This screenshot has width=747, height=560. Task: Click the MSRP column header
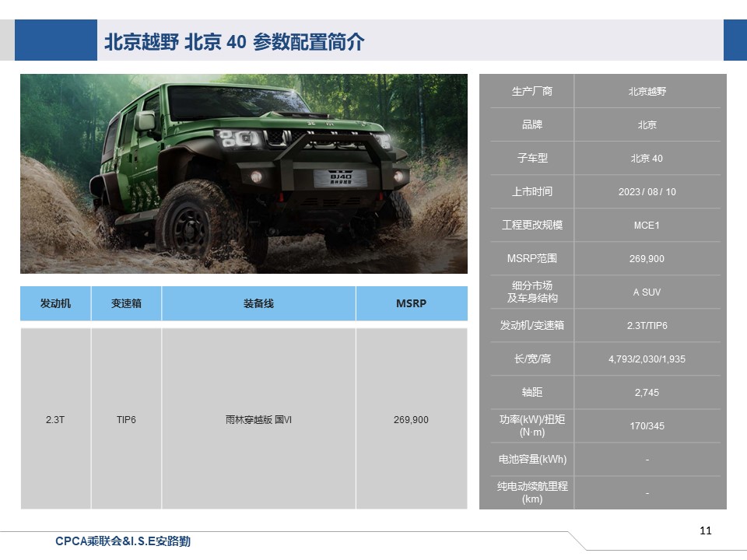[412, 303]
